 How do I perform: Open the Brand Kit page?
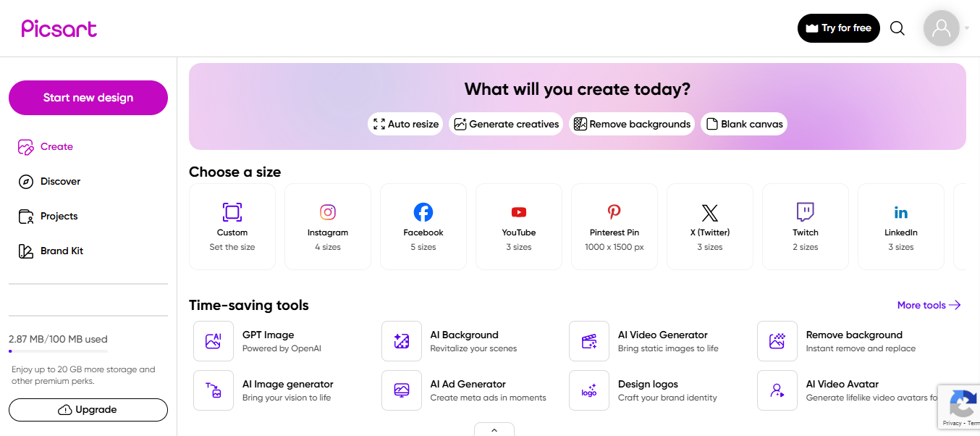click(62, 251)
